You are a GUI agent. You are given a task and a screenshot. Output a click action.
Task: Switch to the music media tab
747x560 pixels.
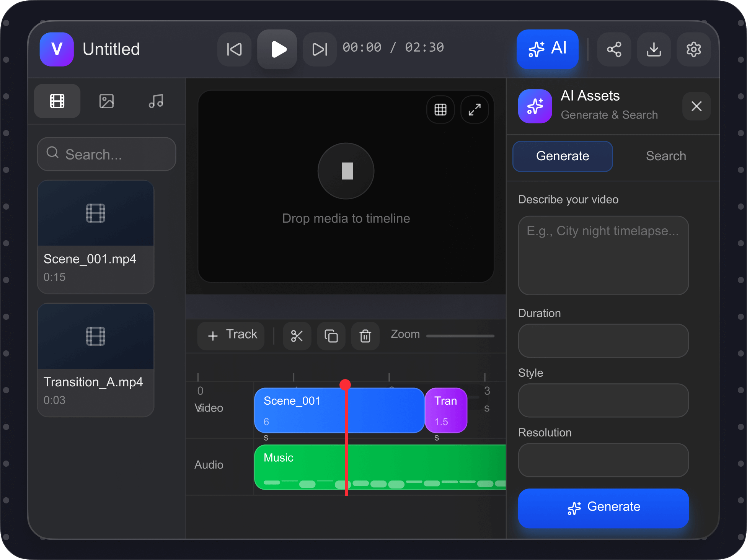tap(156, 101)
